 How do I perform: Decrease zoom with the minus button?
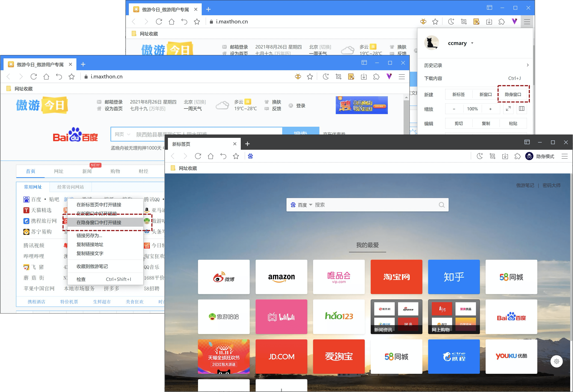coord(454,109)
